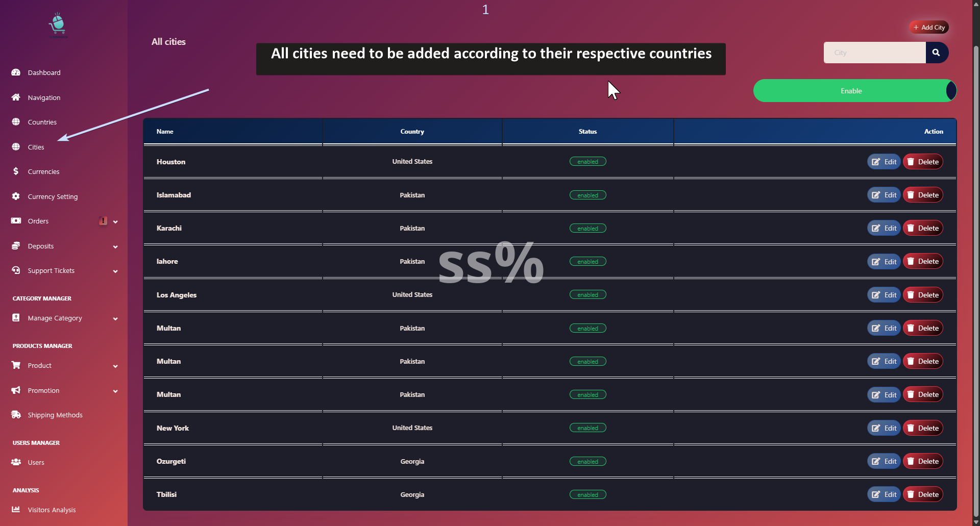Click the shopping cart logo

point(58,26)
